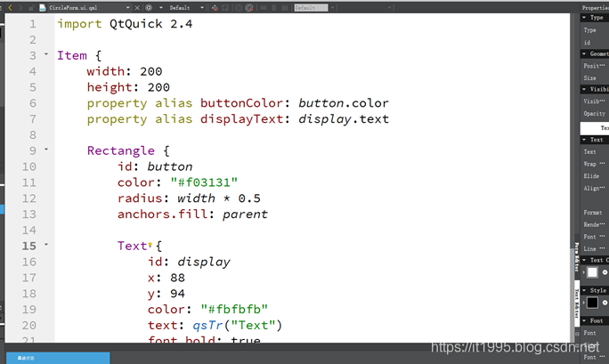Click the red-marked layout toolbar icon

click(249, 8)
